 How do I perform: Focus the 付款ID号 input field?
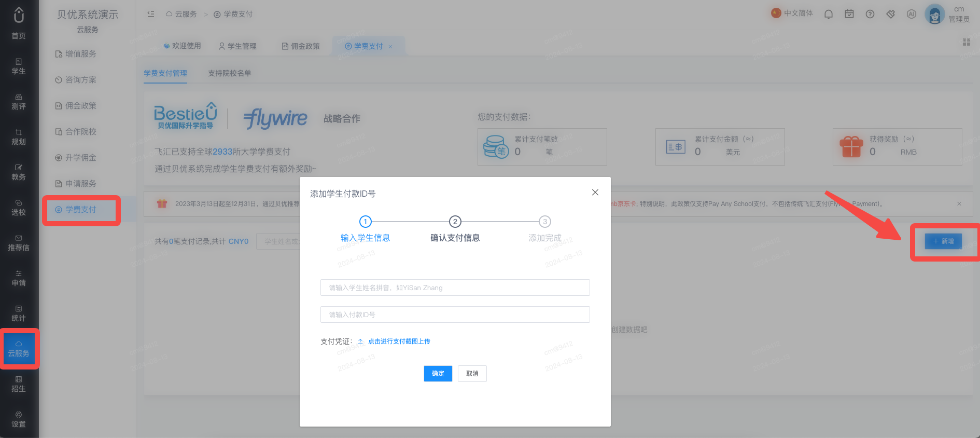(455, 314)
